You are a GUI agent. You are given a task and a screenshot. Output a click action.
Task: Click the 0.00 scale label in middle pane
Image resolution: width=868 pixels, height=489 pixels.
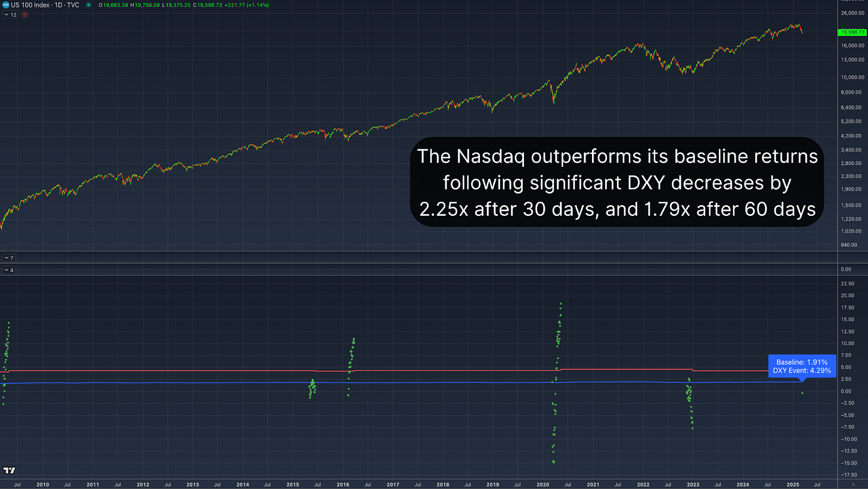[x=845, y=270]
